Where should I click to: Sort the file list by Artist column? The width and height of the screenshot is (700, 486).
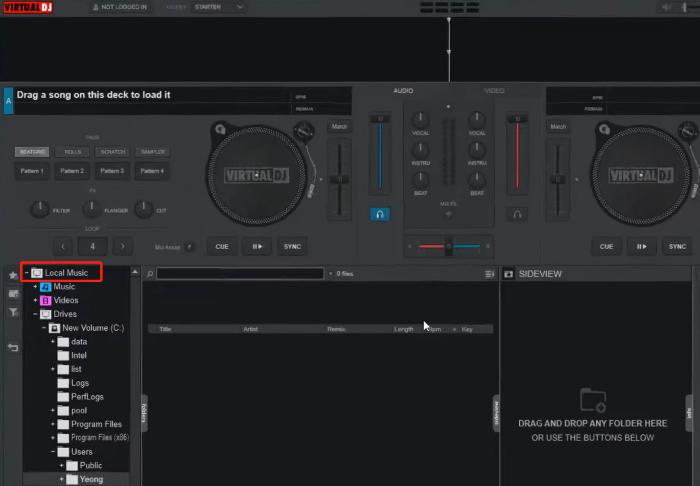coord(250,329)
